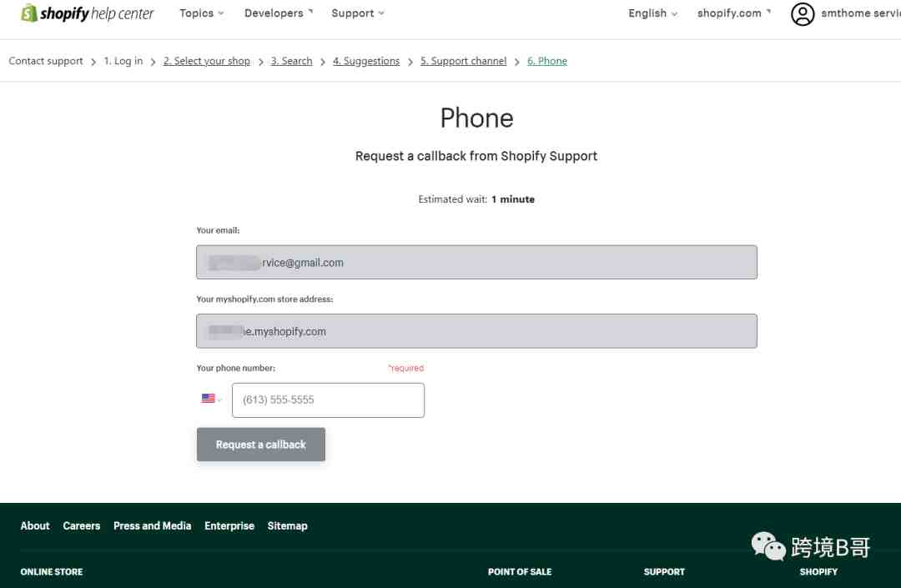Open the About footer link
Screen dimensions: 901x588
(x=35, y=526)
